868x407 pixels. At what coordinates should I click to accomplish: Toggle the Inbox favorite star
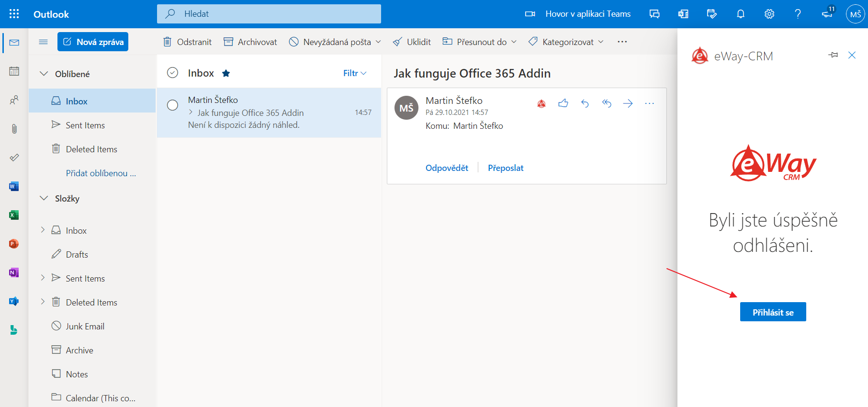(226, 73)
